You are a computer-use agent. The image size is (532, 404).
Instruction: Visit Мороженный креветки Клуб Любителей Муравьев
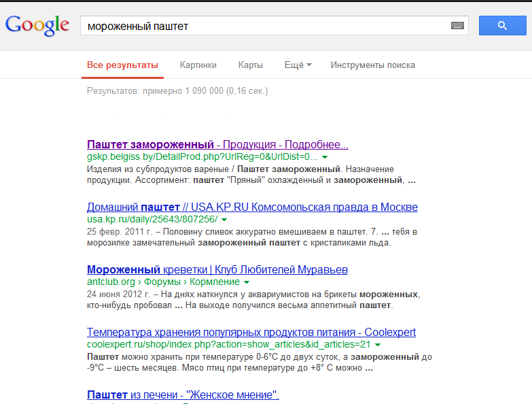tap(217, 269)
